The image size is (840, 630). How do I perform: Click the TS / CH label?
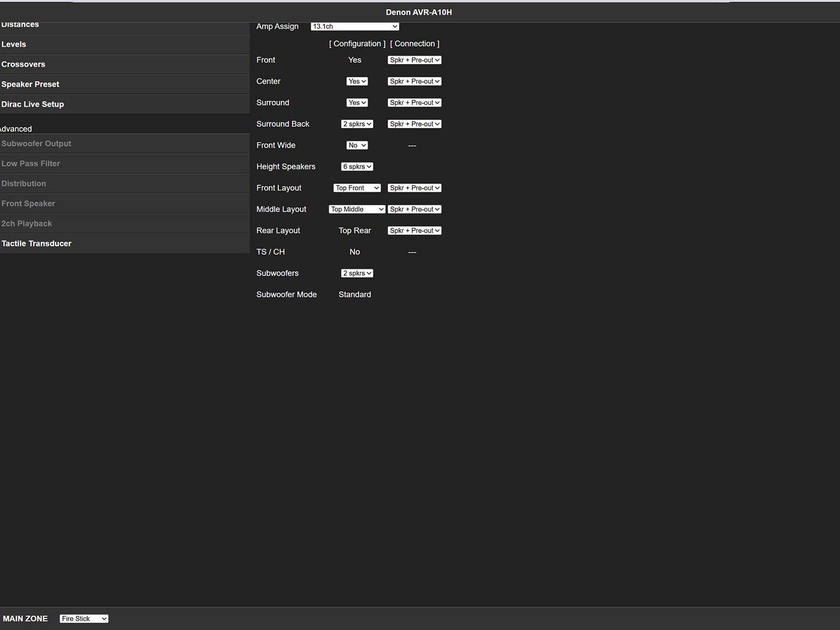(270, 252)
